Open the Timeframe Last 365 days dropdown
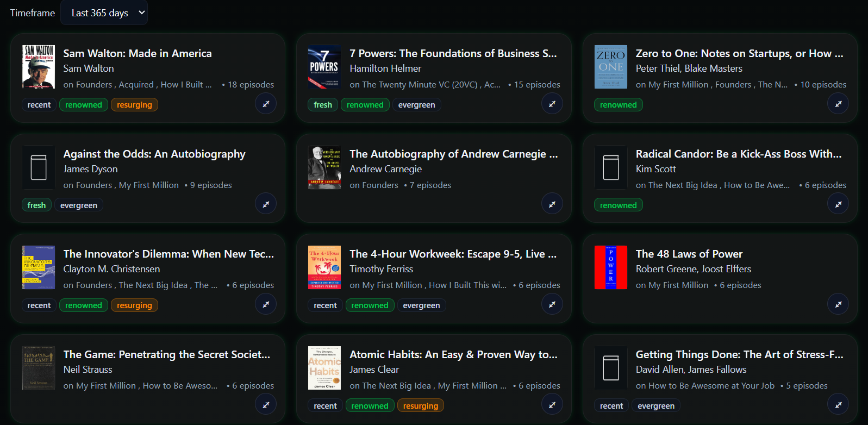This screenshot has height=425, width=868. coord(104,12)
